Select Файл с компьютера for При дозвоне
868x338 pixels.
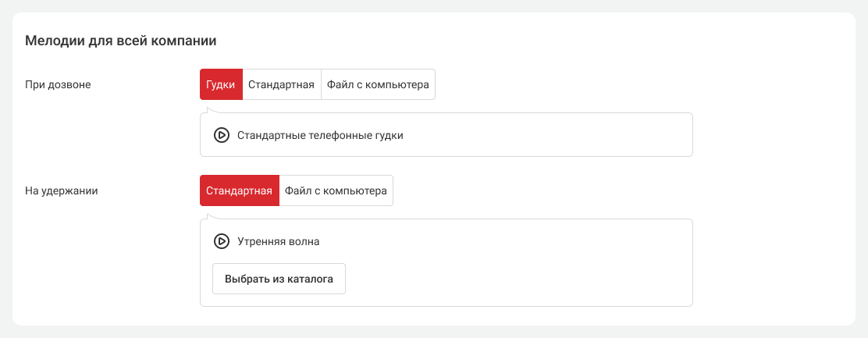click(378, 84)
